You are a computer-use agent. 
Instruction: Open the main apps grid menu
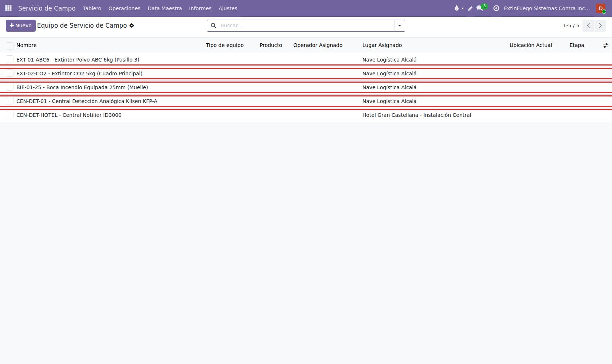tap(8, 8)
